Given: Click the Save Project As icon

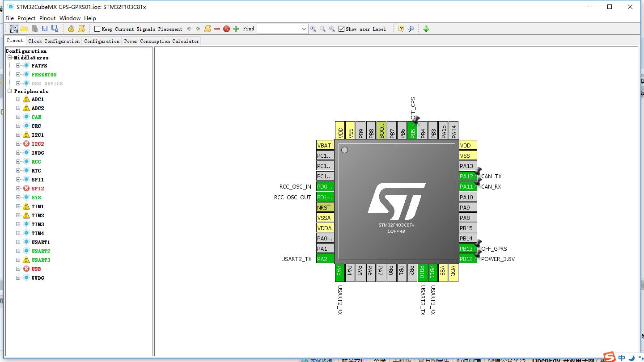Looking at the screenshot, I should (55, 29).
